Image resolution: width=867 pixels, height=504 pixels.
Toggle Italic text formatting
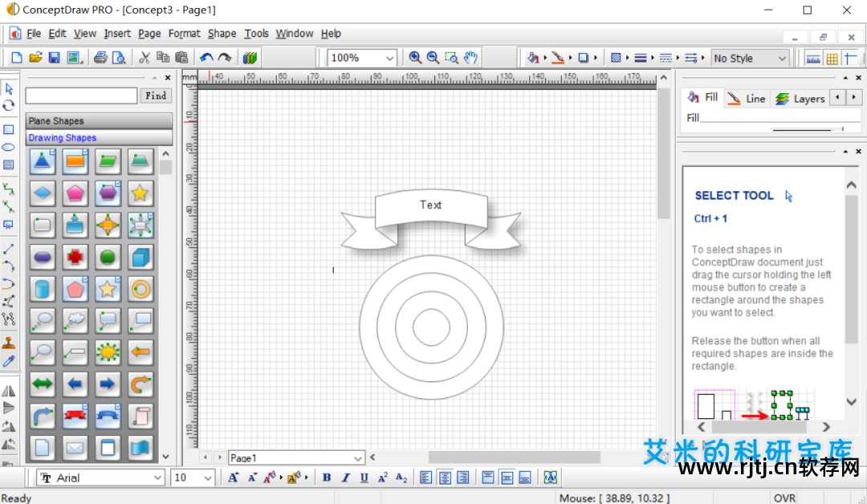pyautogui.click(x=345, y=478)
